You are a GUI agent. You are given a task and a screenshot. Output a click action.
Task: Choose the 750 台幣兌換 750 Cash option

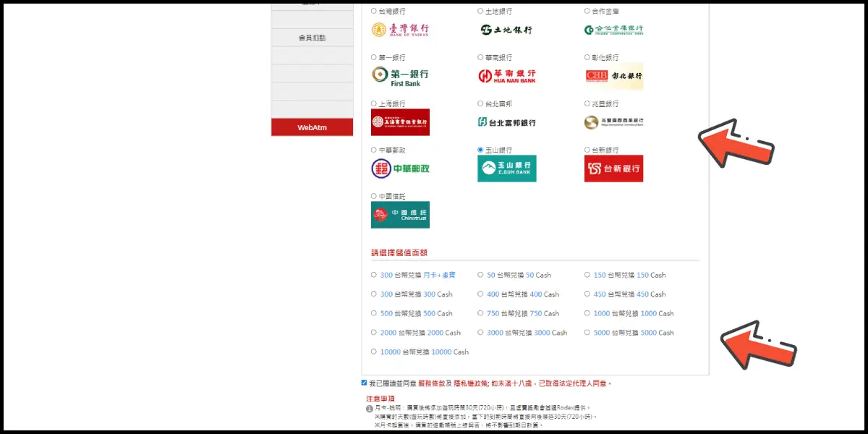(481, 313)
